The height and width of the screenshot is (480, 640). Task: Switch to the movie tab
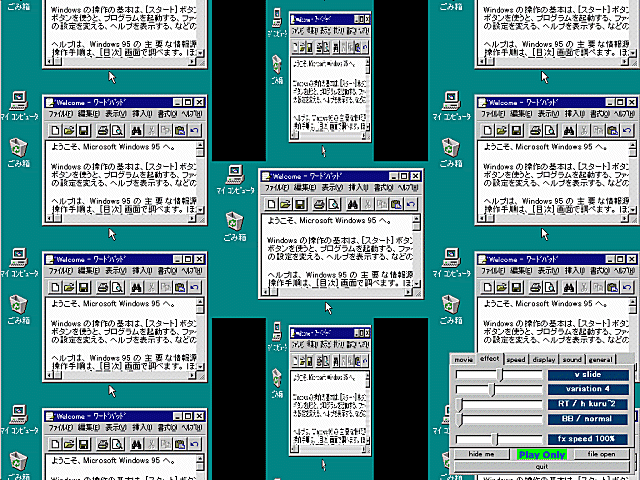464,360
